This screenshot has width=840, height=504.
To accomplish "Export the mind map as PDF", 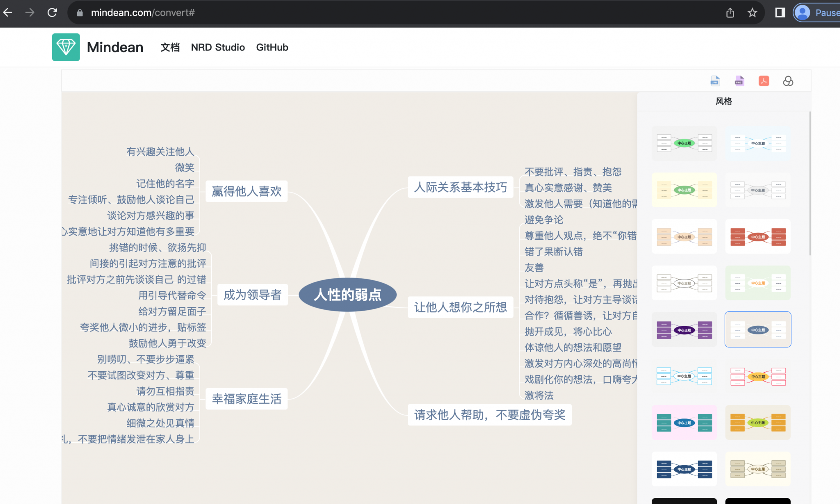I will tap(764, 81).
